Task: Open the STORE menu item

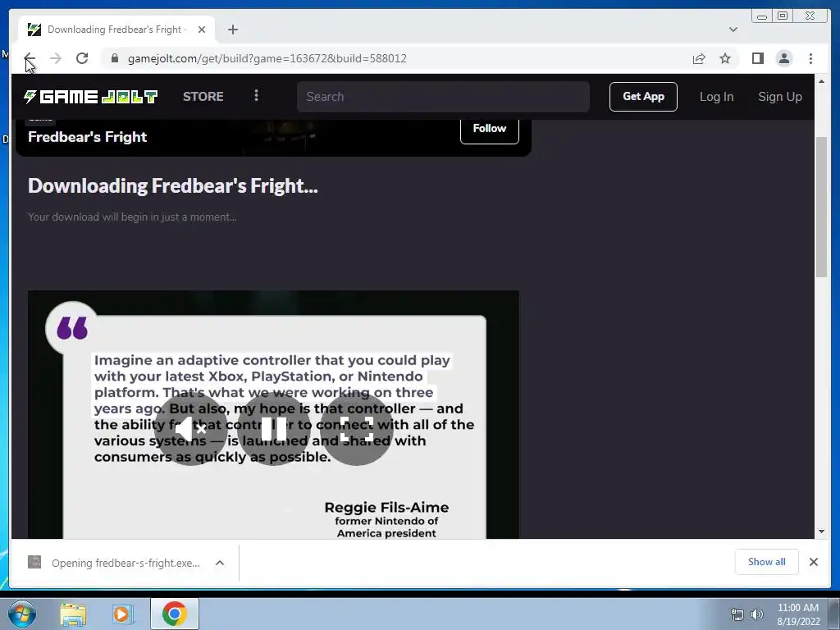Action: coord(203,97)
